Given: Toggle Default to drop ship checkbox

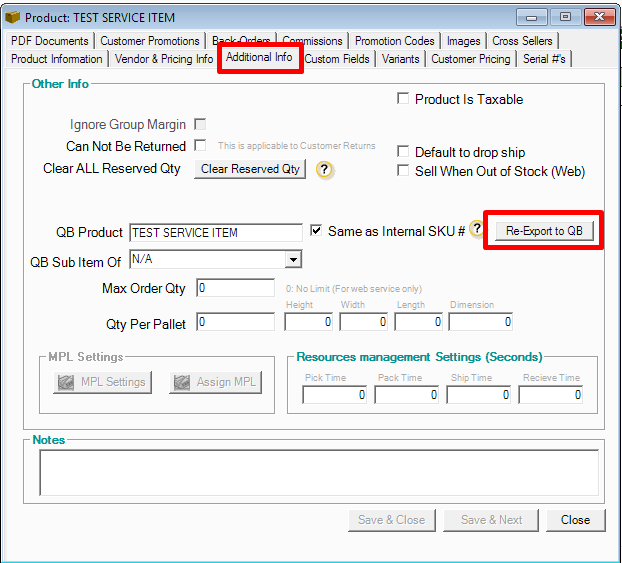Looking at the screenshot, I should pos(403,152).
